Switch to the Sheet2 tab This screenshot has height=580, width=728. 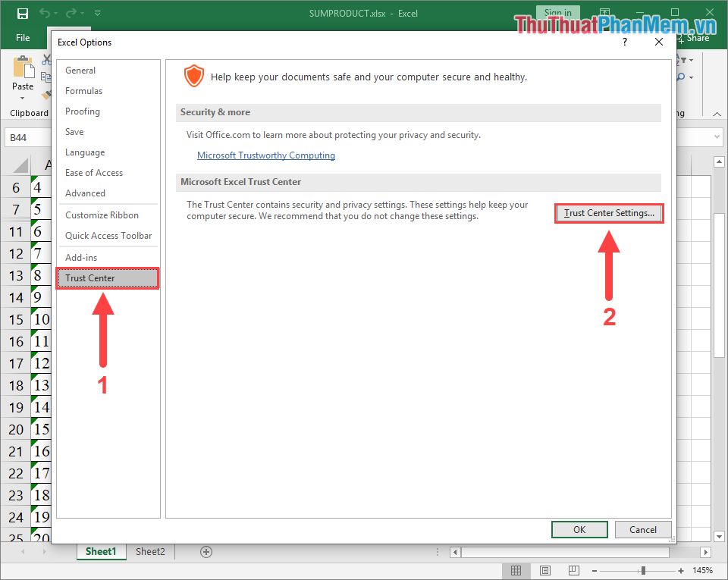tap(150, 552)
